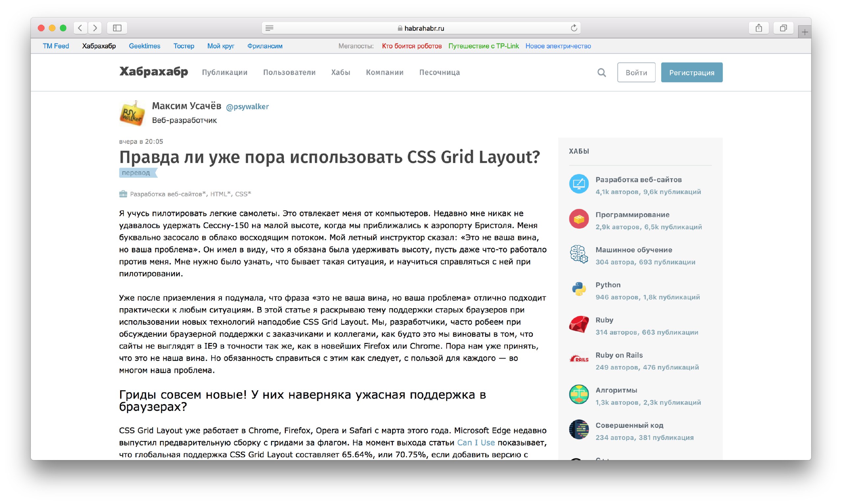Click the Алгоритмы scales hub icon
842x504 pixels.
[579, 394]
